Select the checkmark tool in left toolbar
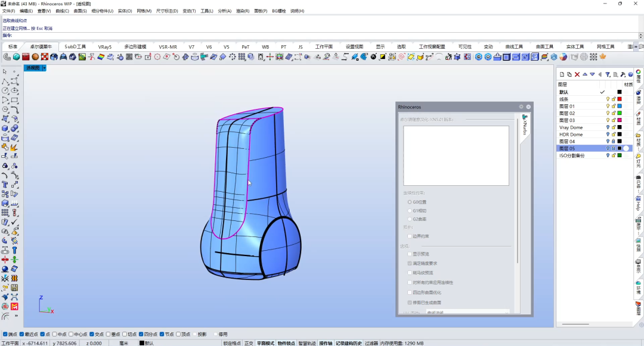This screenshot has height=346, width=644. coord(14,222)
